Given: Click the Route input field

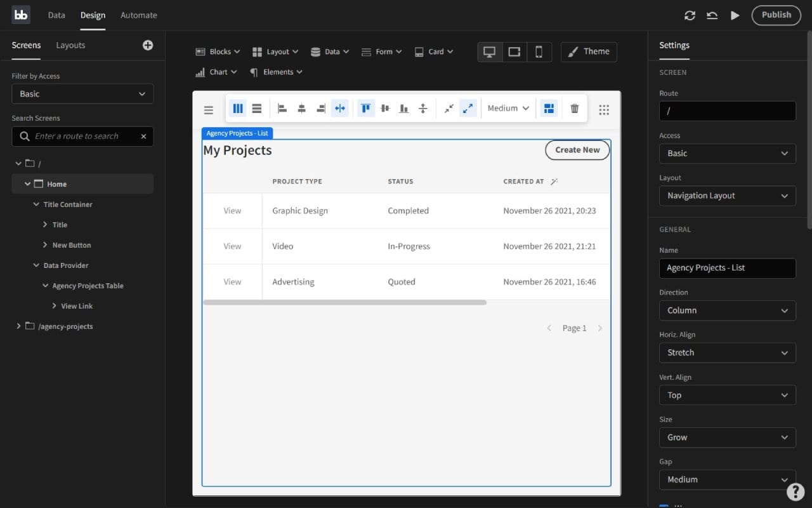Looking at the screenshot, I should (x=727, y=110).
